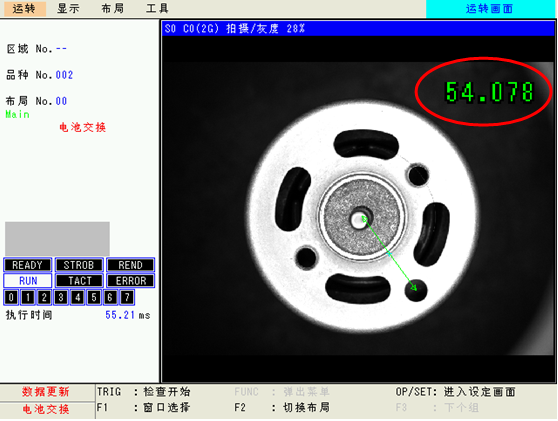Click the STROB status indicator

79,265
